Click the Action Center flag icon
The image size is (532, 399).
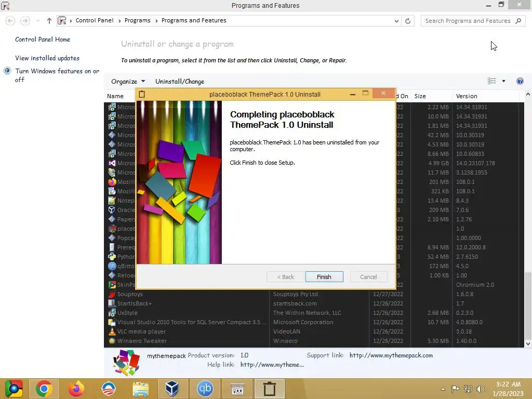point(455,389)
